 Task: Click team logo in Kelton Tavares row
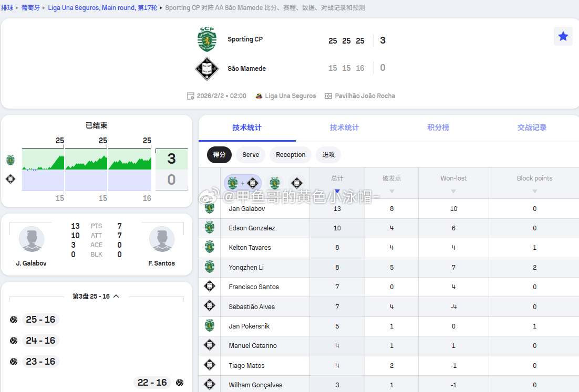210,248
